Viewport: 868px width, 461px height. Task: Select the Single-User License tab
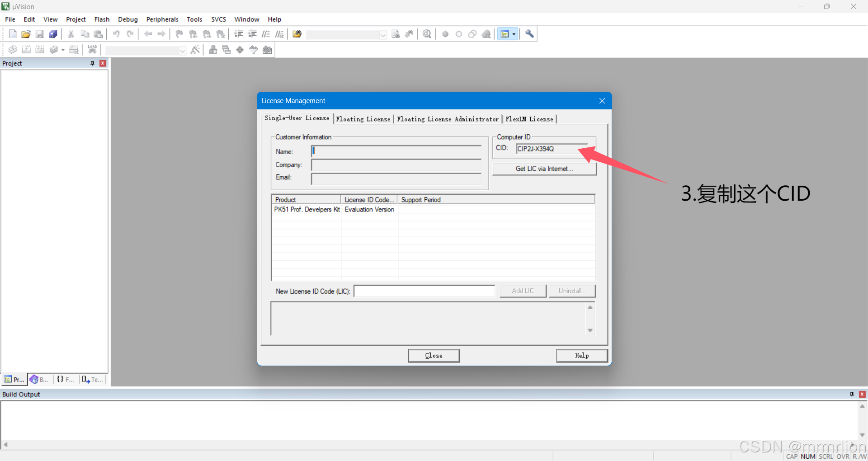[297, 118]
